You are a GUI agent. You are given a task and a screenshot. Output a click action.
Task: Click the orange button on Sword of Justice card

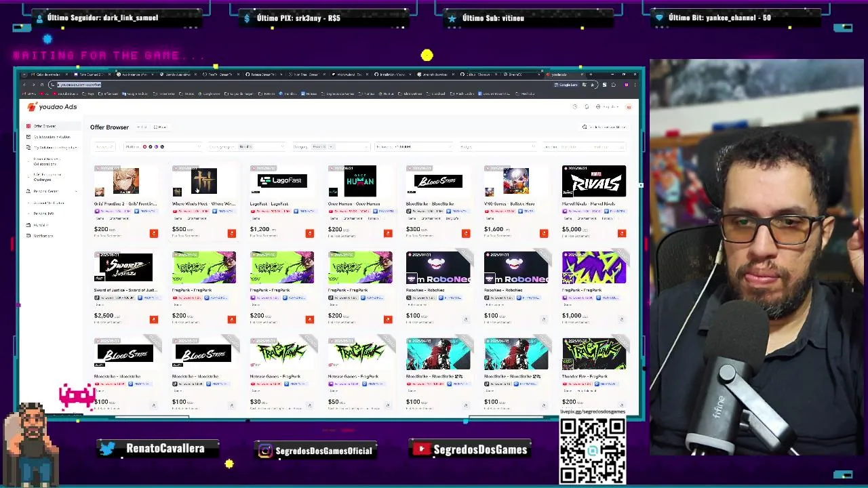[154, 319]
